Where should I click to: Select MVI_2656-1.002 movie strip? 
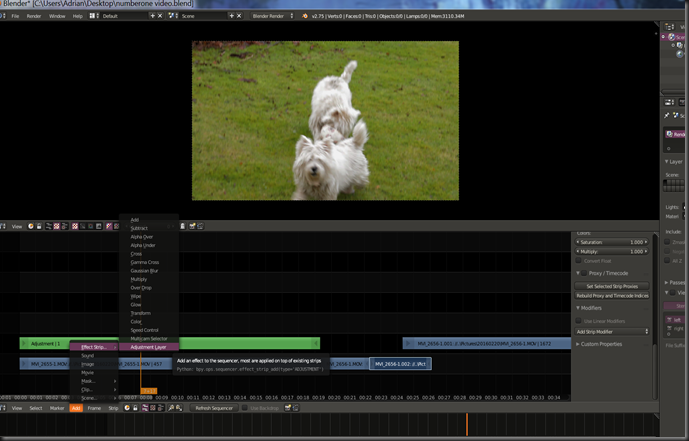[x=400, y=364]
